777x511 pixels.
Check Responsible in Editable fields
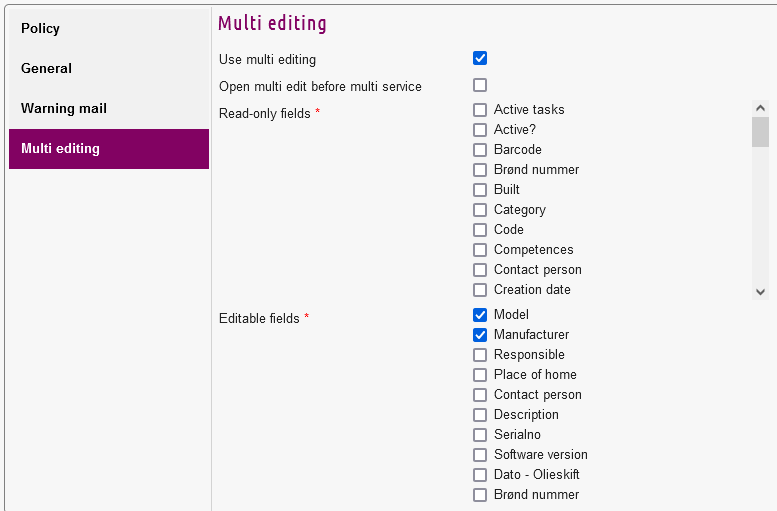tap(480, 355)
